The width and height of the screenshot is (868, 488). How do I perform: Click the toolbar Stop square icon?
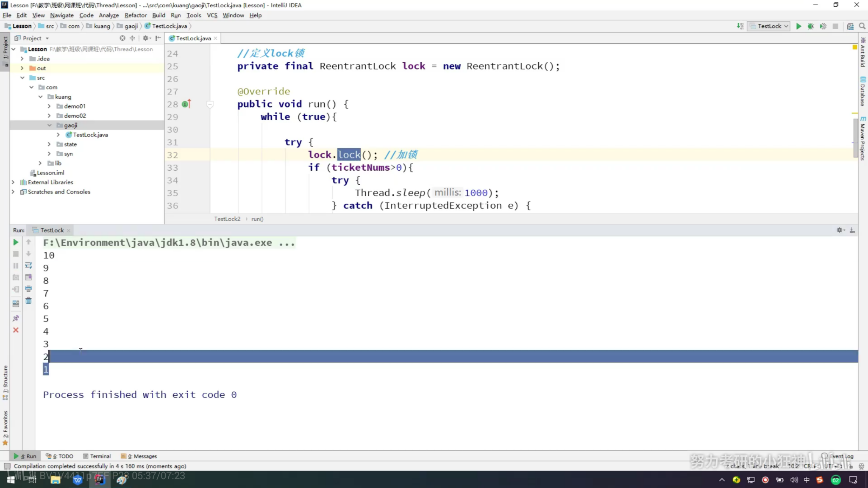pos(835,26)
